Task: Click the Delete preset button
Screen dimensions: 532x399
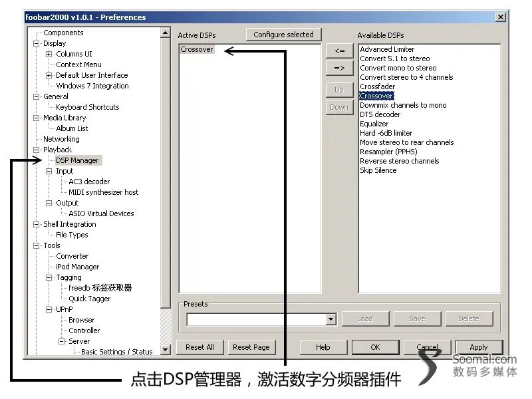Action: [469, 319]
